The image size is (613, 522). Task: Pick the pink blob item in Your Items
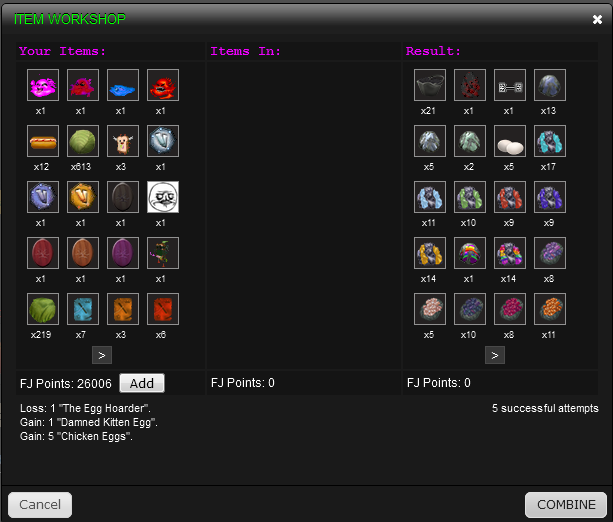[x=43, y=85]
